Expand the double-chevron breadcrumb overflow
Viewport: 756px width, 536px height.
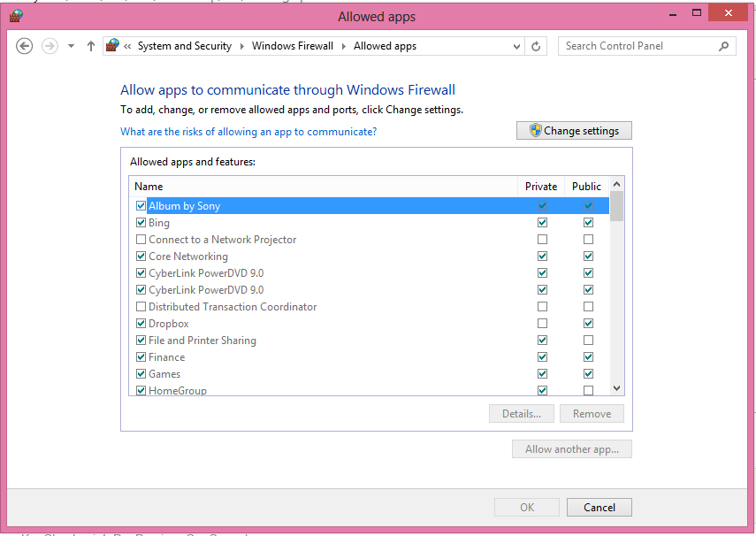coord(127,46)
